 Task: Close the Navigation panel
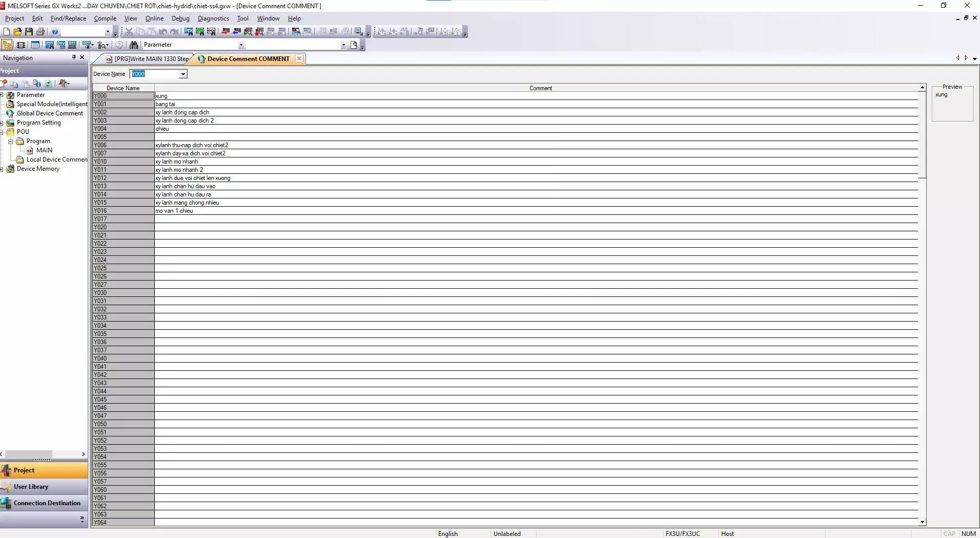coord(82,57)
